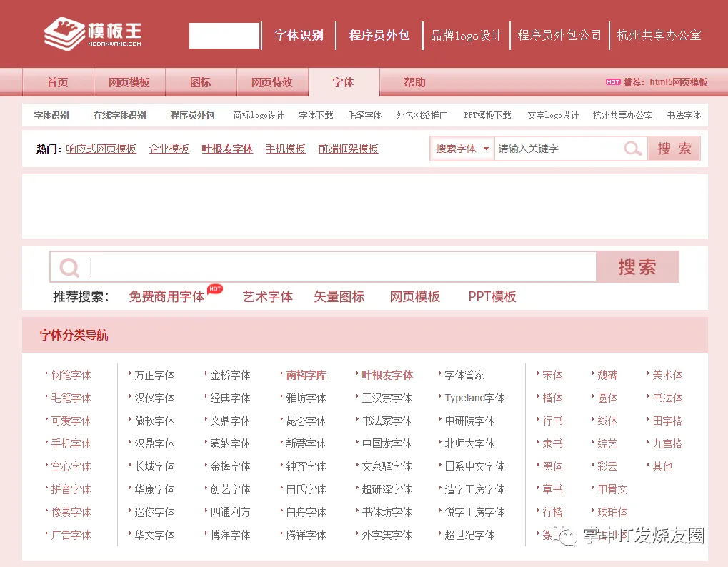Open the 帮助 tab
The image size is (728, 567).
pos(414,82)
